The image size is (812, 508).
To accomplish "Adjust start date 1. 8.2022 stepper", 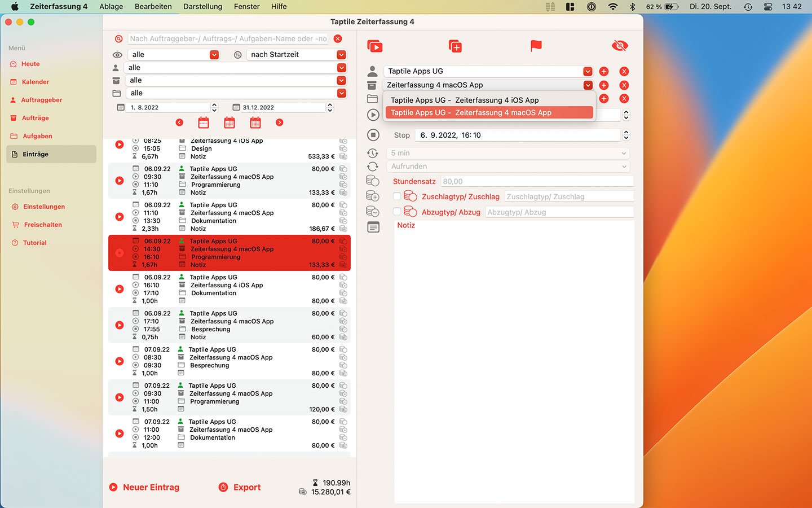I will tap(214, 107).
